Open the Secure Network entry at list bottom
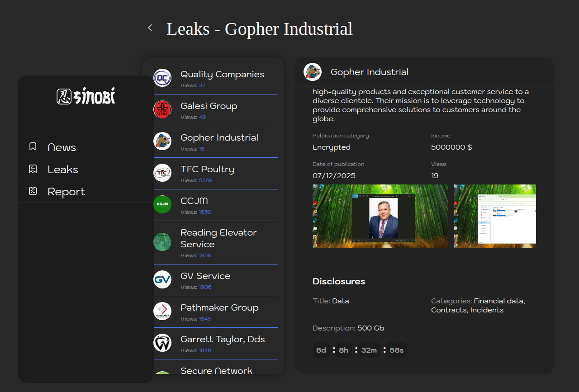The height and width of the screenshot is (392, 579). click(x=216, y=370)
